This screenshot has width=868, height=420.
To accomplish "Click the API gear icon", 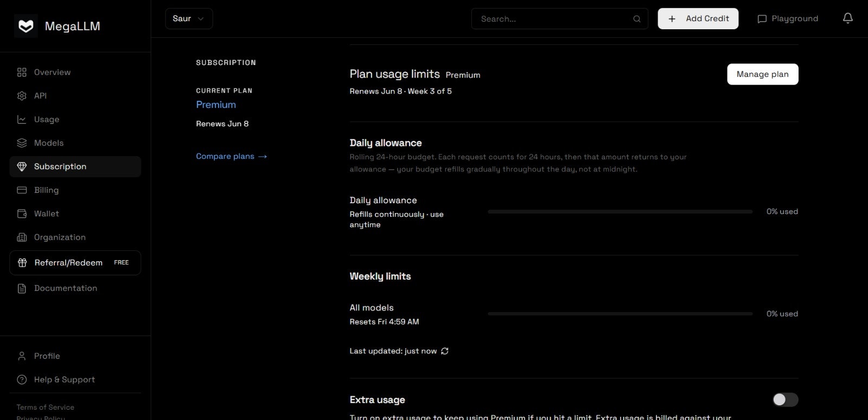I will coord(22,96).
